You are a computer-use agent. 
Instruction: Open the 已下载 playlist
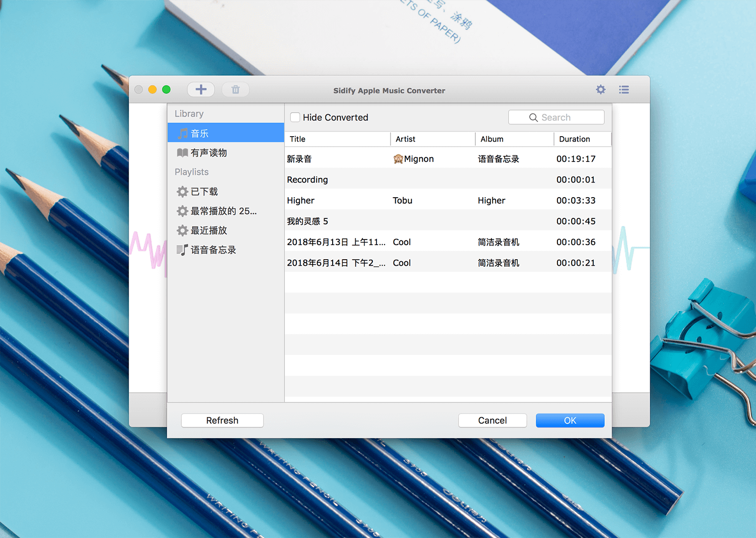point(226,192)
